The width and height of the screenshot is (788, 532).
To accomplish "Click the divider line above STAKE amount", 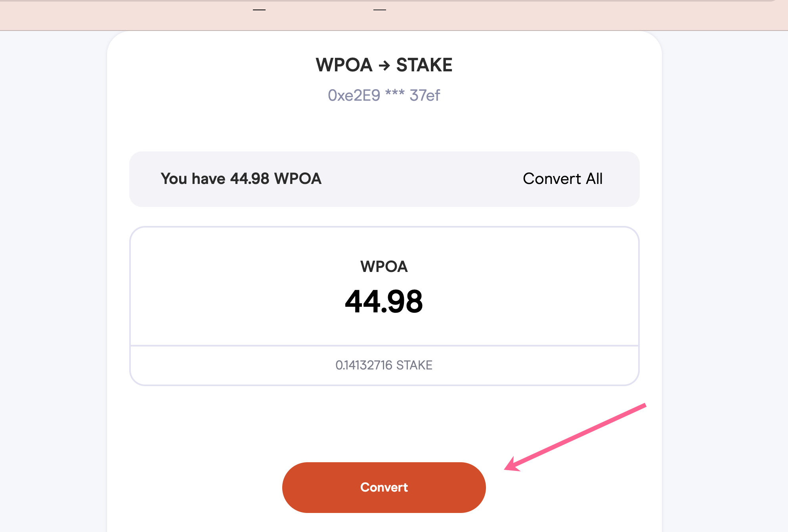I will pyautogui.click(x=384, y=346).
